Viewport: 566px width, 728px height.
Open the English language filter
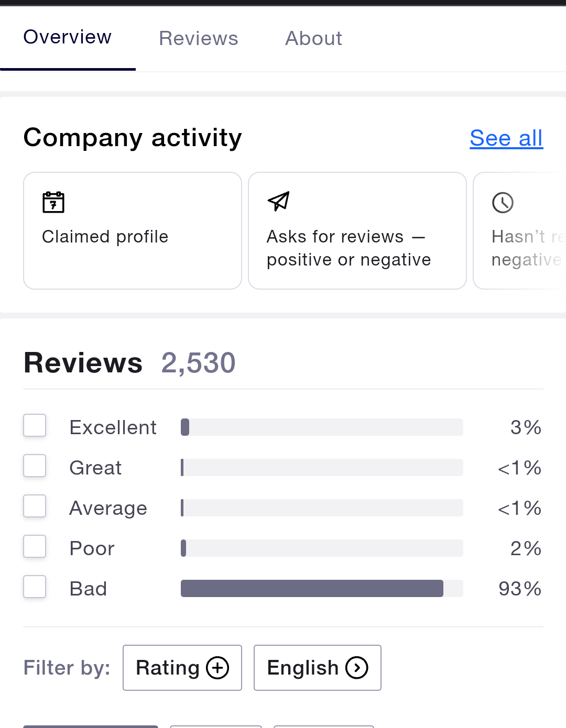(317, 668)
